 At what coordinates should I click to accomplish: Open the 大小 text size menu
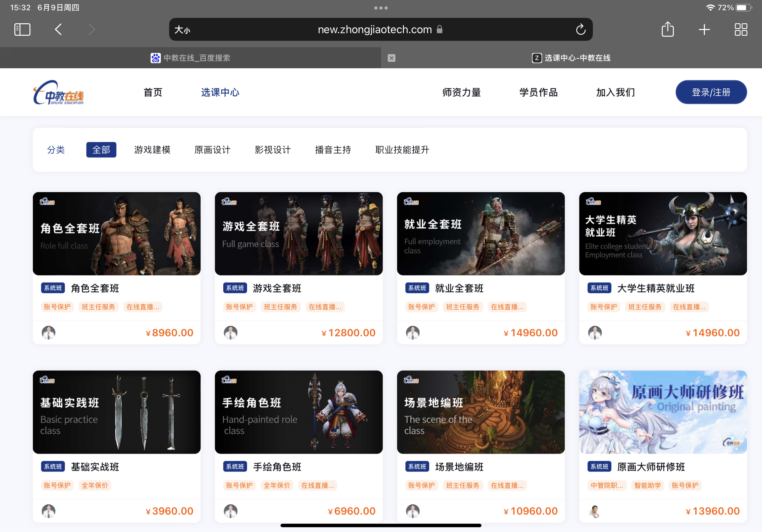tap(182, 30)
